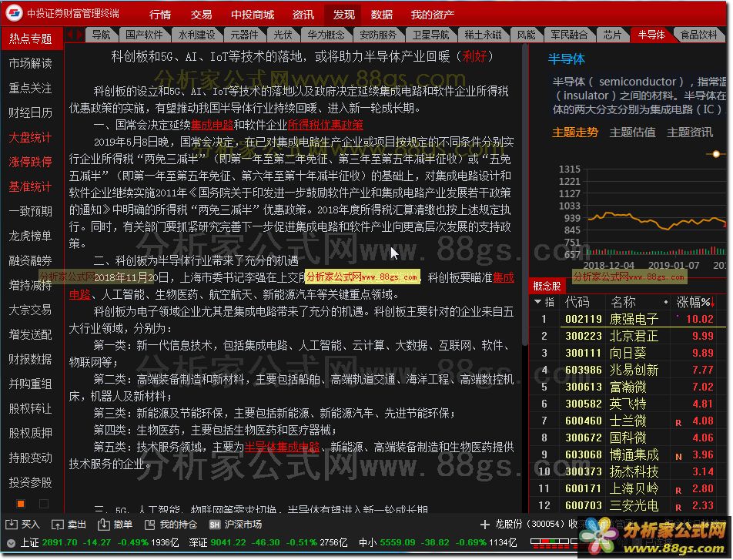
Task: Select stock row 300223 北京君正
Action: click(x=628, y=336)
